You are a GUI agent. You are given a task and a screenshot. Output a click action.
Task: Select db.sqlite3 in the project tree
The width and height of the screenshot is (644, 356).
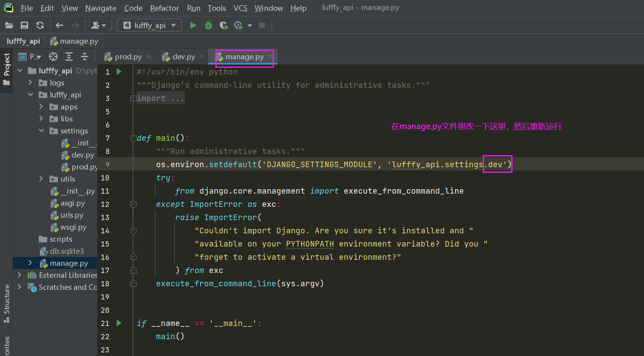[x=62, y=251]
